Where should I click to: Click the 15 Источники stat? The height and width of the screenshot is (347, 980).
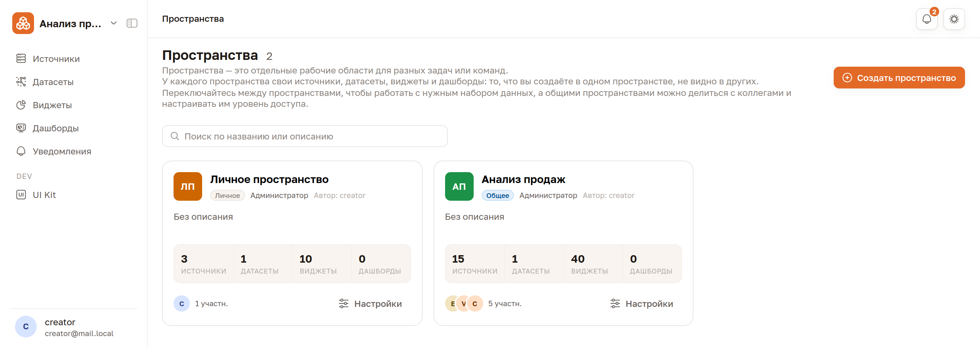click(475, 264)
